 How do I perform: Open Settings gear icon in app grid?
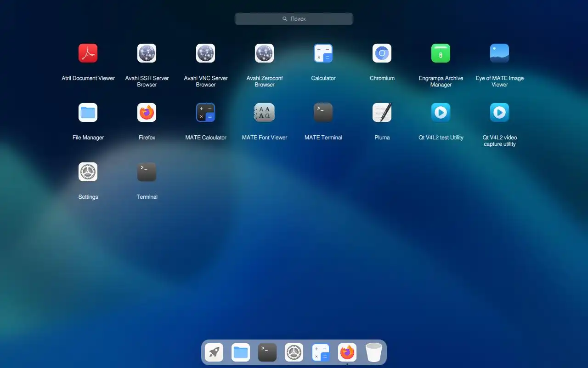pyautogui.click(x=88, y=172)
